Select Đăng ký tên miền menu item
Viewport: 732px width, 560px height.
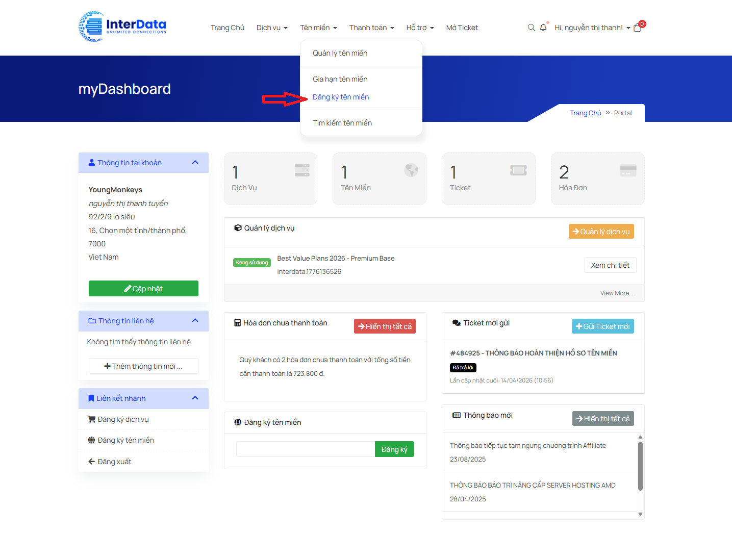click(x=341, y=97)
